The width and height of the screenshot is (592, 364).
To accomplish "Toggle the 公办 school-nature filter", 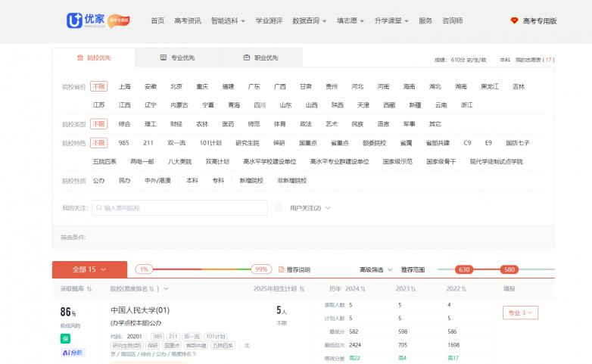I will [x=98, y=181].
